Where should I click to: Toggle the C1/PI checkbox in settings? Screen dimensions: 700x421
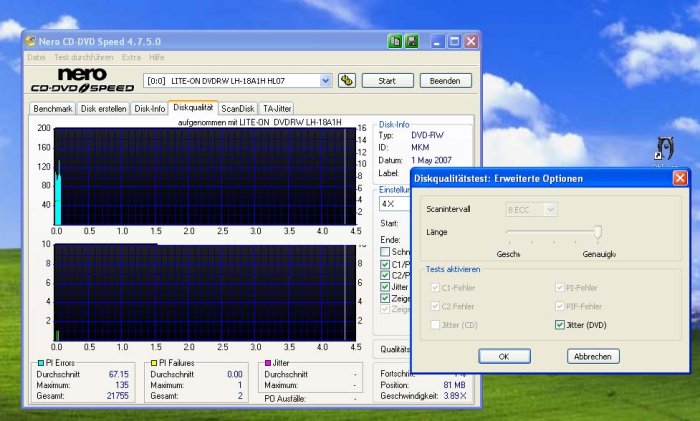(386, 265)
